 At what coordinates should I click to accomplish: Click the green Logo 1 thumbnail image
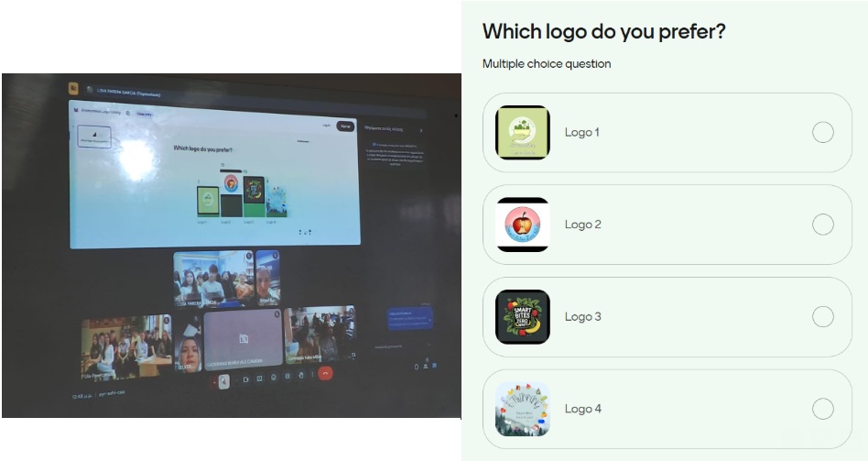pos(523,132)
